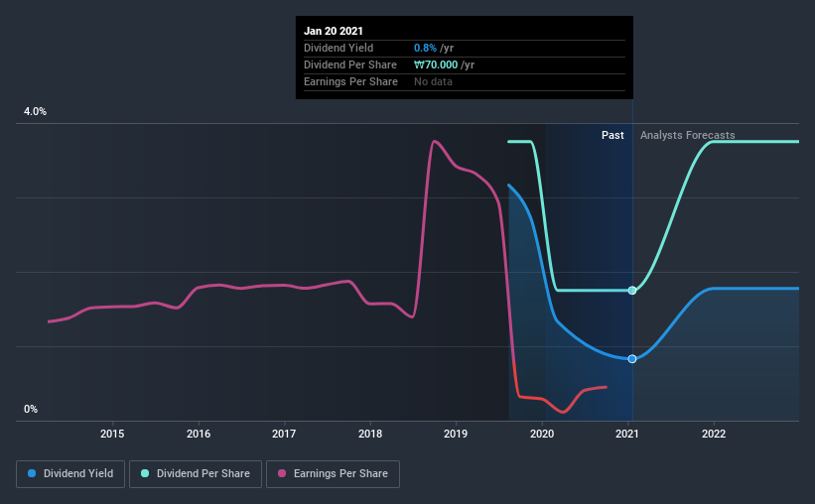Viewport: 815px width, 504px height.
Task: Click the 2022 x-axis label
Action: [x=714, y=434]
